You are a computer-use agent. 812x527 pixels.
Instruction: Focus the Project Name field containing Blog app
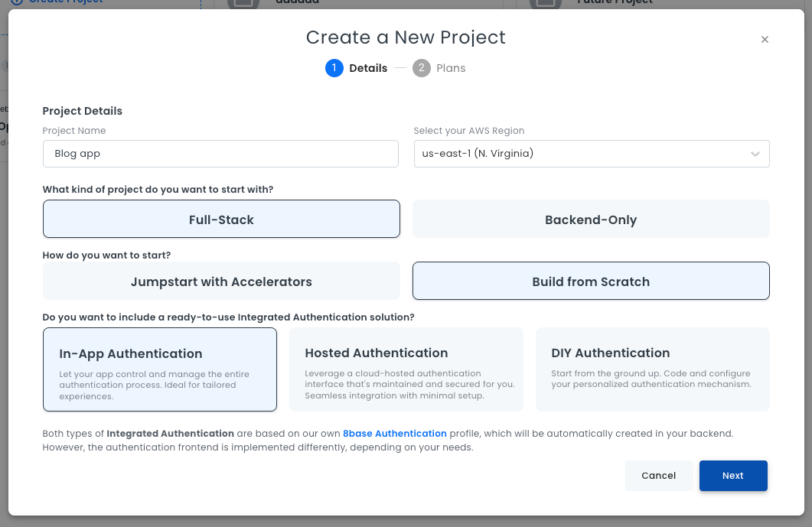click(220, 154)
